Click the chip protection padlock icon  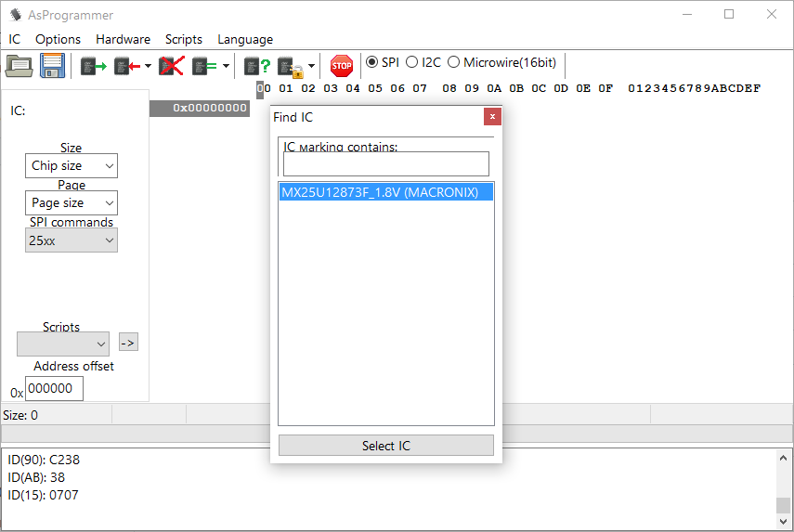pos(291,66)
